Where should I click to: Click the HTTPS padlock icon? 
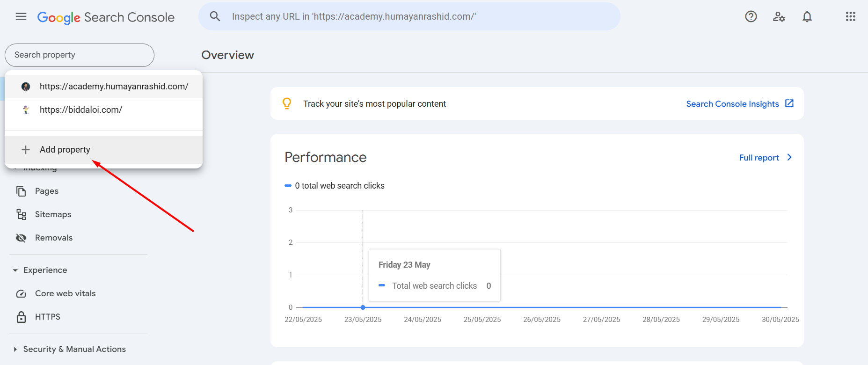point(22,317)
